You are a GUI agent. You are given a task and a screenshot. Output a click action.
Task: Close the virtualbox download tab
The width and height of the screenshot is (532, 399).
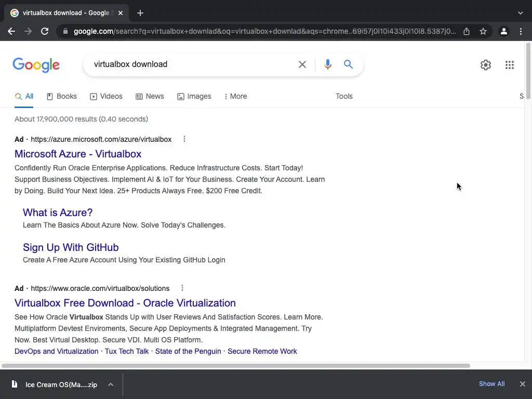click(121, 13)
